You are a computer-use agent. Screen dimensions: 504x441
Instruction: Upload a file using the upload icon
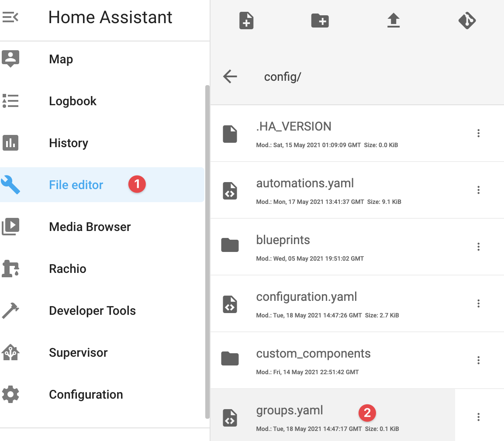(x=394, y=21)
